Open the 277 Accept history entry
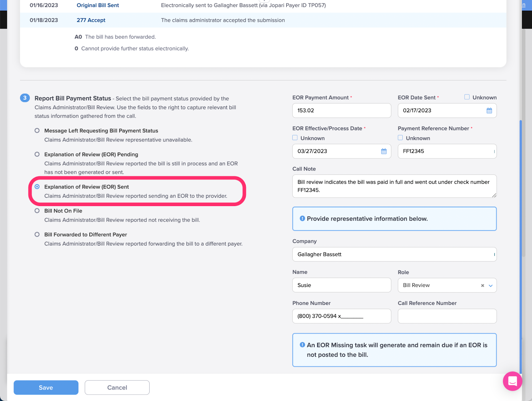The height and width of the screenshot is (401, 532). pos(91,20)
